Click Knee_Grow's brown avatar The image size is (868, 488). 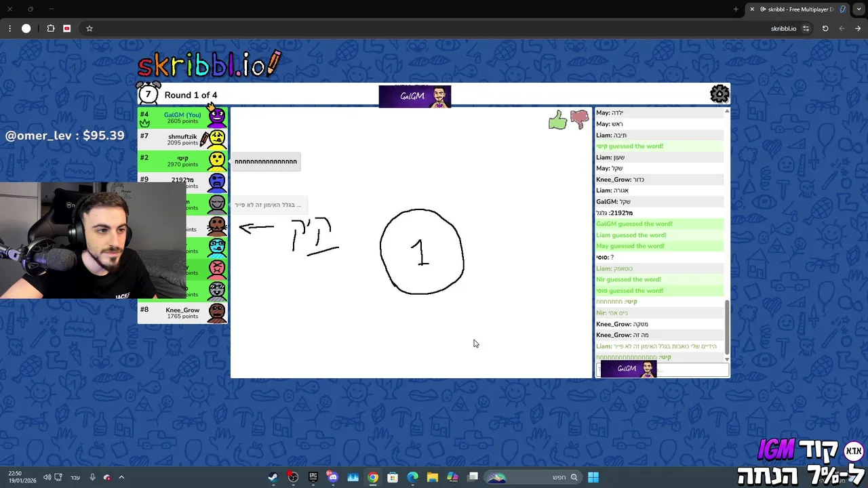(217, 312)
